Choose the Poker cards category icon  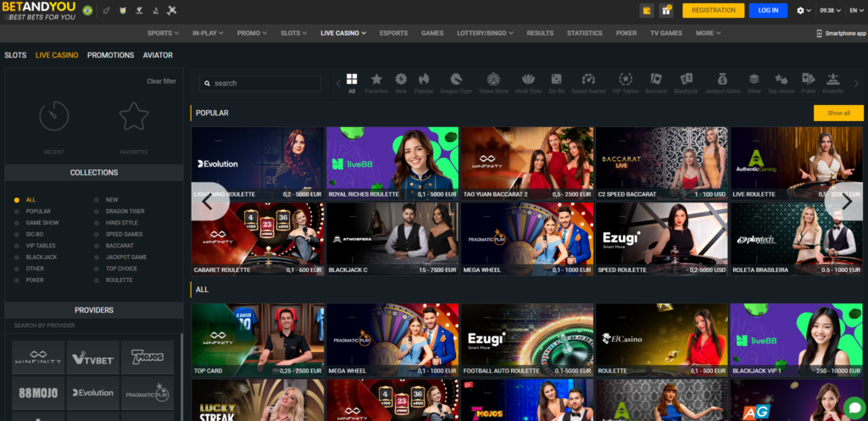(x=808, y=79)
